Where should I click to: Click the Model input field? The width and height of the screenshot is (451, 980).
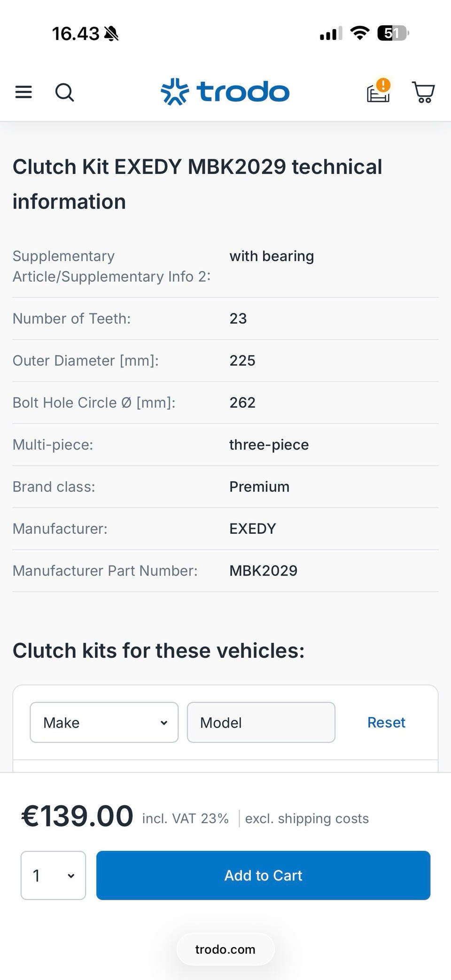261,723
